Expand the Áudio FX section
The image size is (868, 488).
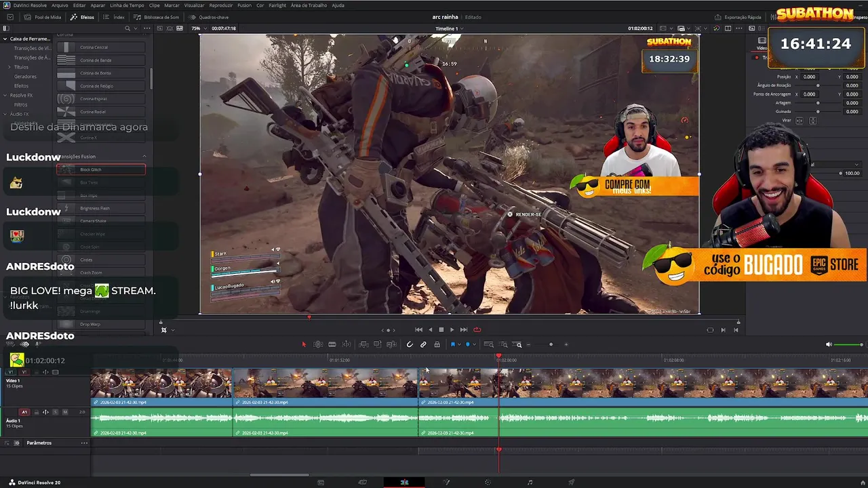(5, 114)
